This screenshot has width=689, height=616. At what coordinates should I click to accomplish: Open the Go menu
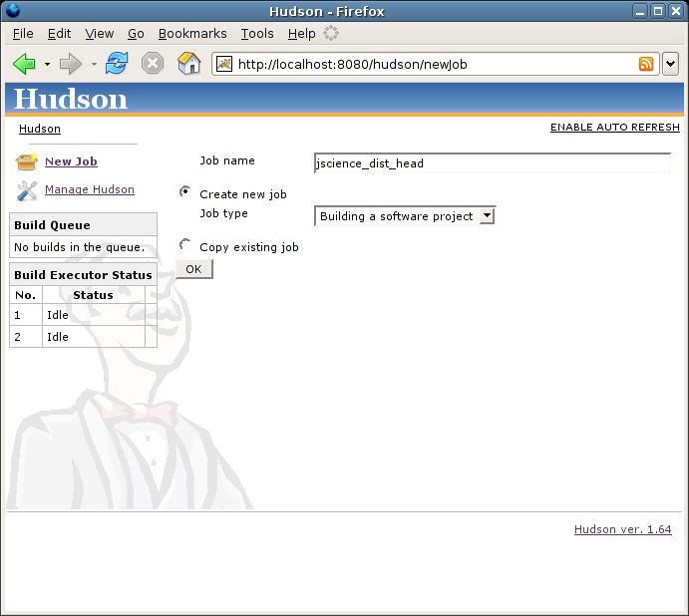pos(136,34)
